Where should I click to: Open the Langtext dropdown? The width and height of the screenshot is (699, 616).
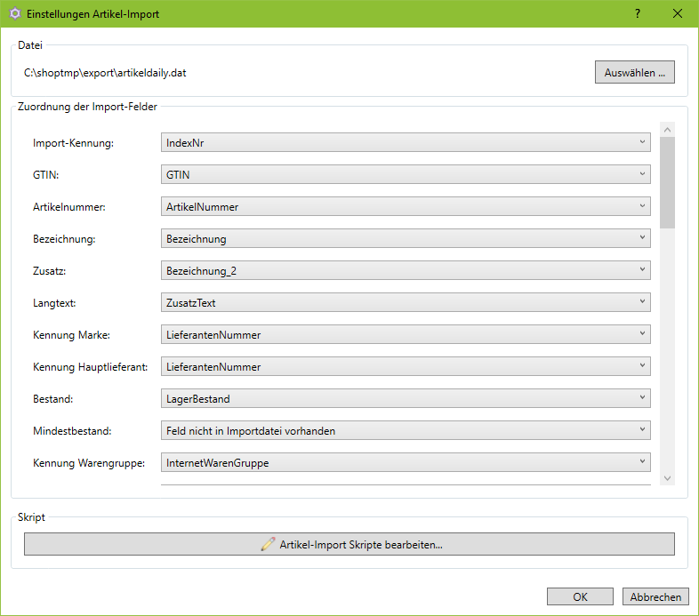pos(406,302)
